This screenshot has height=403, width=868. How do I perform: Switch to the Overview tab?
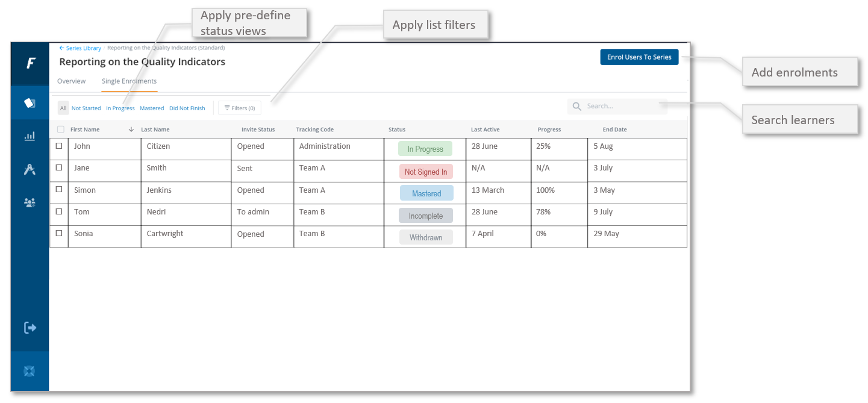click(x=71, y=81)
